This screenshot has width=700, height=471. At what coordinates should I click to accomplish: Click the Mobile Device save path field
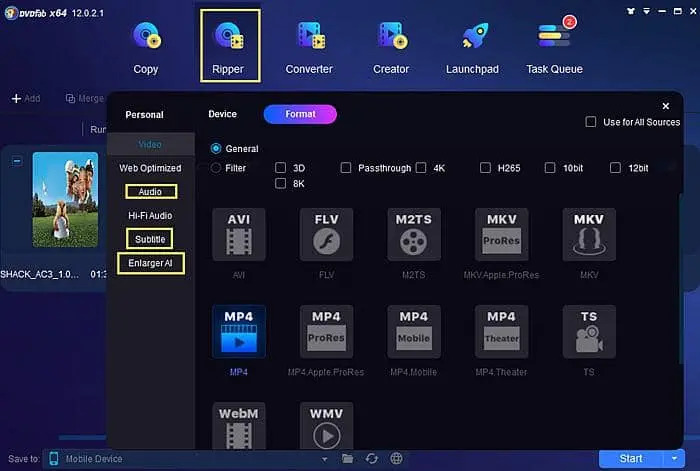tap(188, 459)
